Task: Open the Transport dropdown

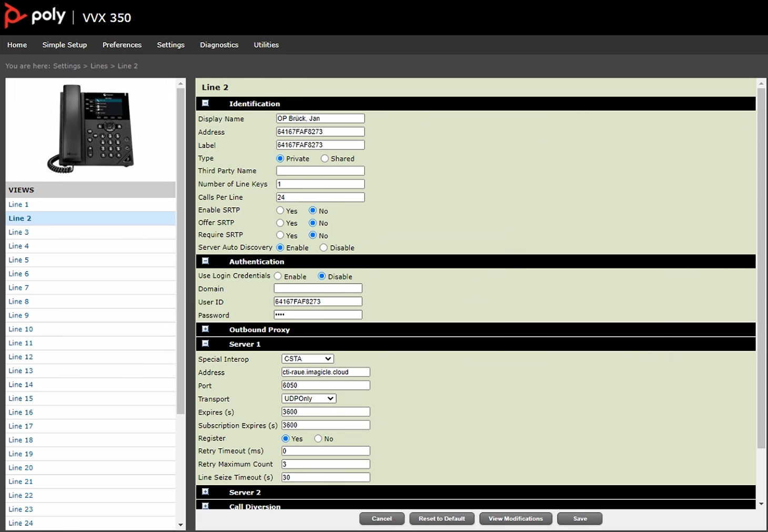Action: pos(309,398)
